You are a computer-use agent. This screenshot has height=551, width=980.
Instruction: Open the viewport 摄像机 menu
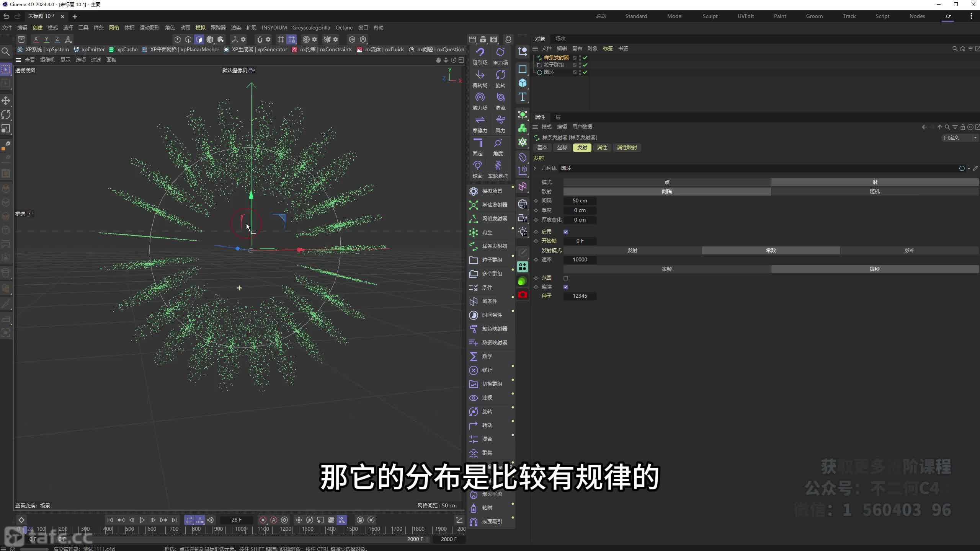coord(47,60)
